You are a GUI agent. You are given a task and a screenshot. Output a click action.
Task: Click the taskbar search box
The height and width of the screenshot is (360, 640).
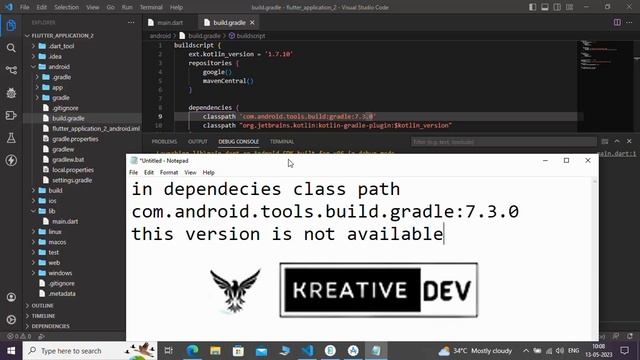coord(90,351)
